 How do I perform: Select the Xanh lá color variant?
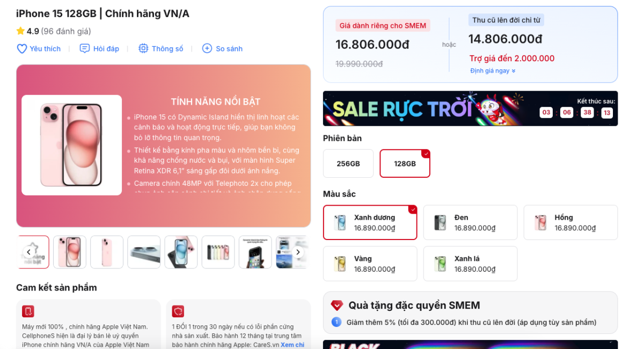[470, 264]
